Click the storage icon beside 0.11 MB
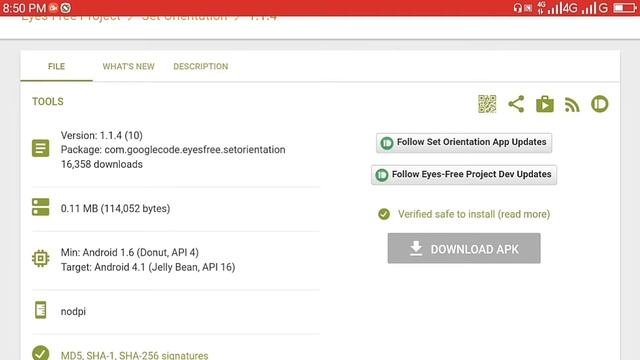Screen dimensions: 640x360 pyautogui.click(x=40, y=207)
